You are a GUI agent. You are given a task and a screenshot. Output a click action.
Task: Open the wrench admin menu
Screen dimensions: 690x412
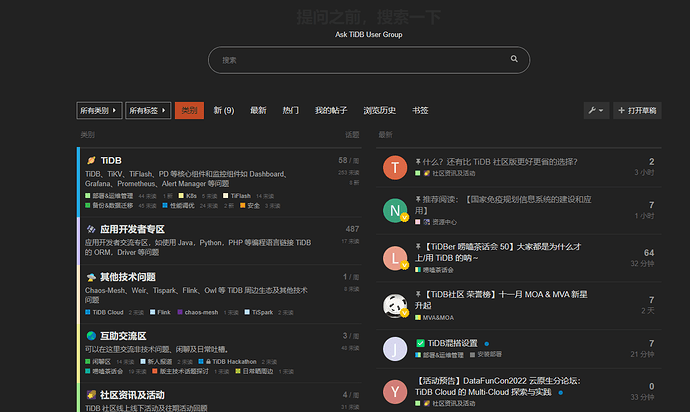coord(596,110)
